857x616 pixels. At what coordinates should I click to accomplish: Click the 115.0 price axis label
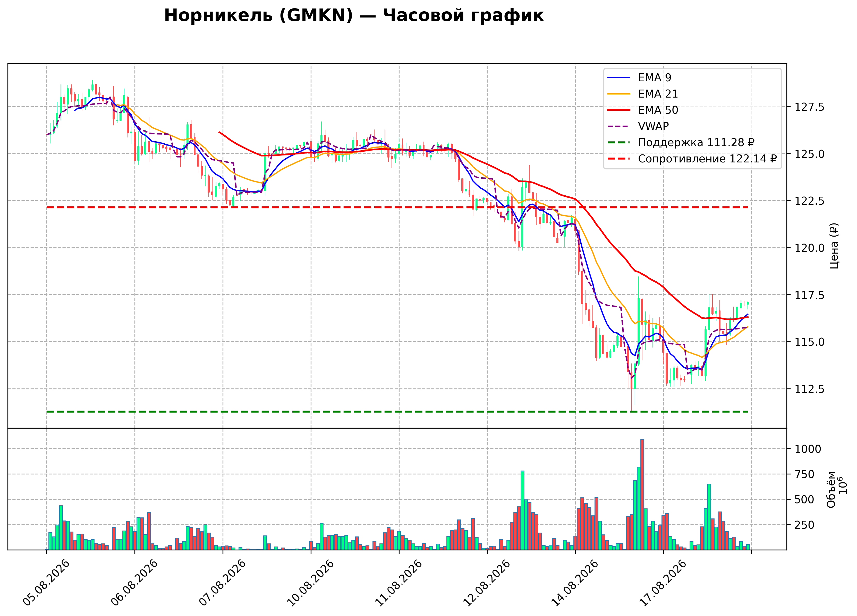coord(809,342)
